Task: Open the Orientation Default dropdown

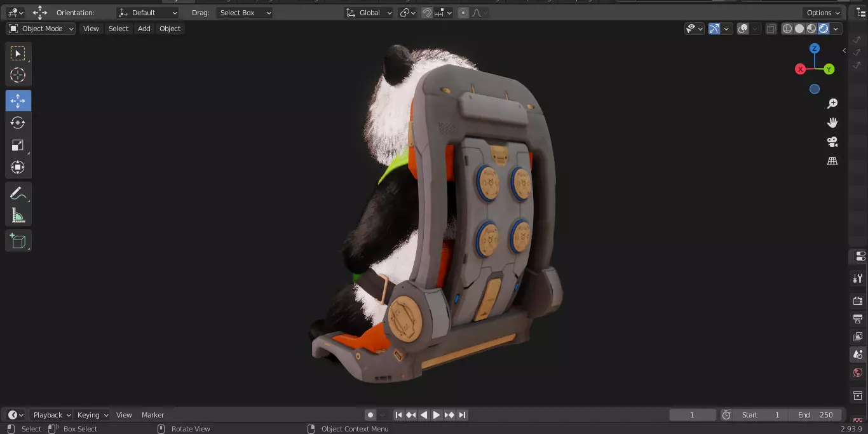Action: [x=148, y=13]
